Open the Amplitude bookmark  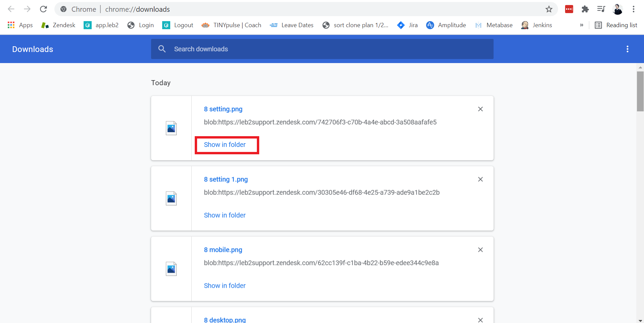pyautogui.click(x=446, y=25)
